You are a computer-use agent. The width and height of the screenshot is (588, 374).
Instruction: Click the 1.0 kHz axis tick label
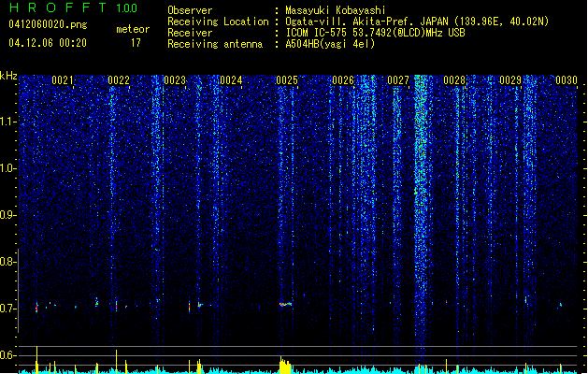coord(7,168)
